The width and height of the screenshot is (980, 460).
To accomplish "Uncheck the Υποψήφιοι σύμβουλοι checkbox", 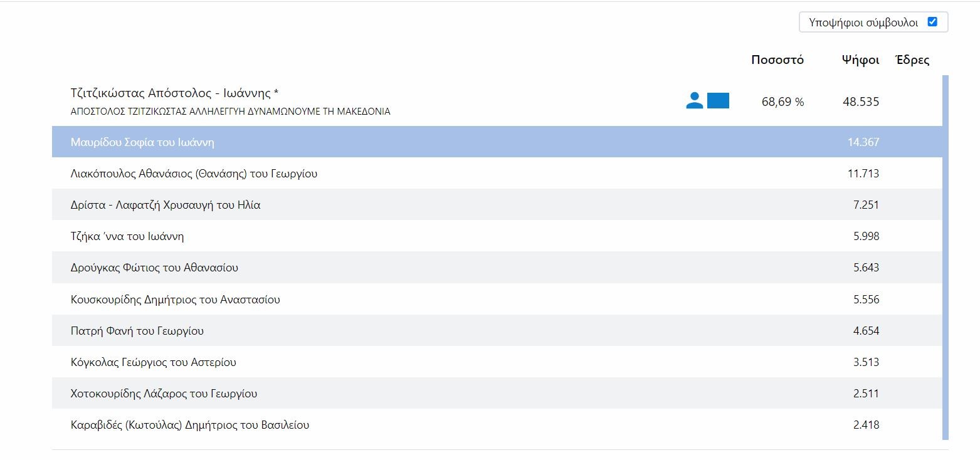I will pos(932,22).
